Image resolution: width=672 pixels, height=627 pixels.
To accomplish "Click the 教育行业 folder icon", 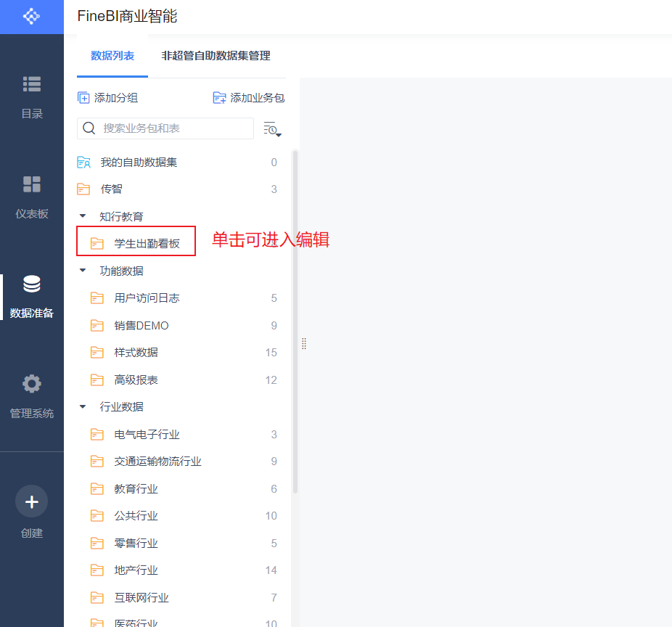I will (x=97, y=488).
